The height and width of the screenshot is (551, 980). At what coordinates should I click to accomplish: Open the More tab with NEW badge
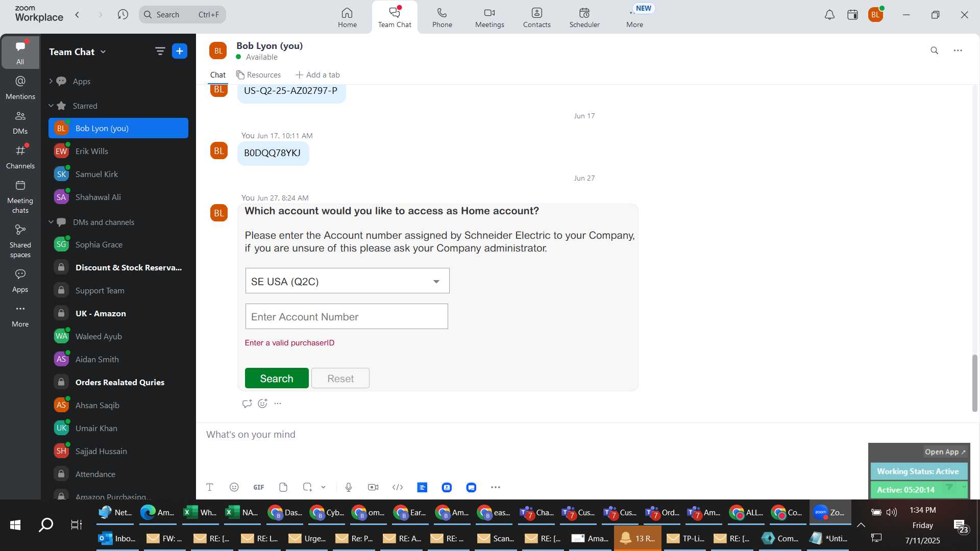[635, 17]
